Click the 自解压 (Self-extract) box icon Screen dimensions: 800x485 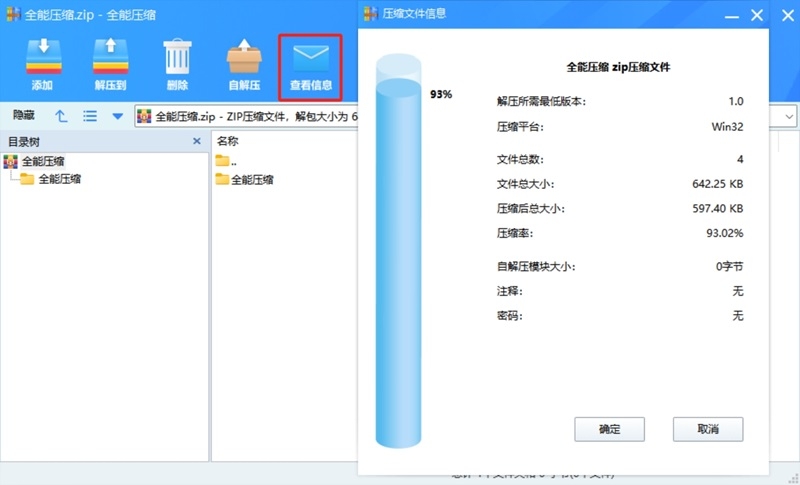point(244,56)
